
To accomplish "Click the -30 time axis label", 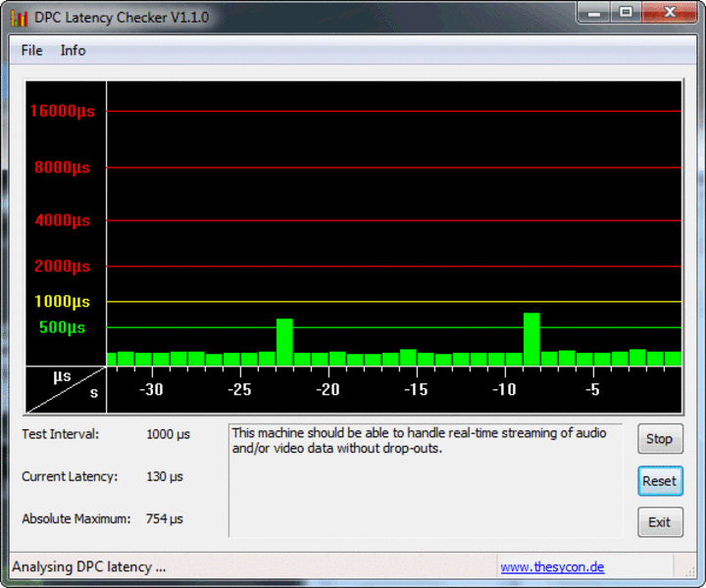I will click(x=151, y=389).
